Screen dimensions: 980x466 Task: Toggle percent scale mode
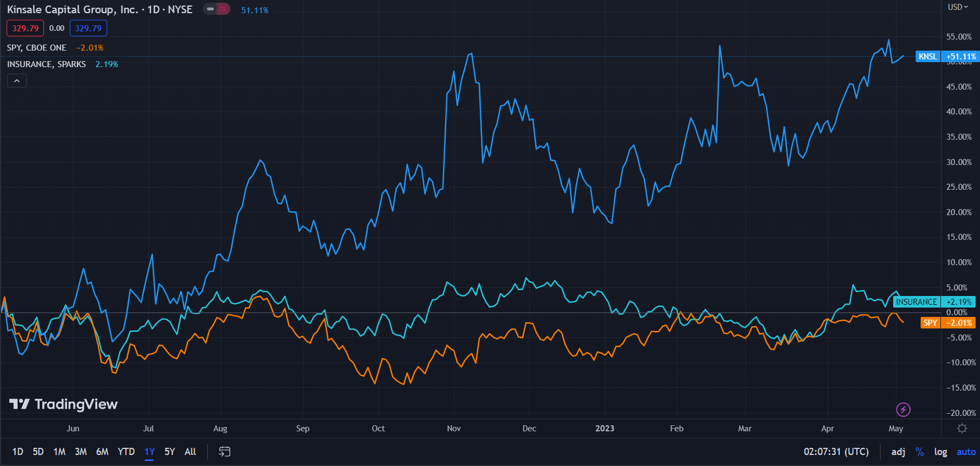click(x=920, y=452)
